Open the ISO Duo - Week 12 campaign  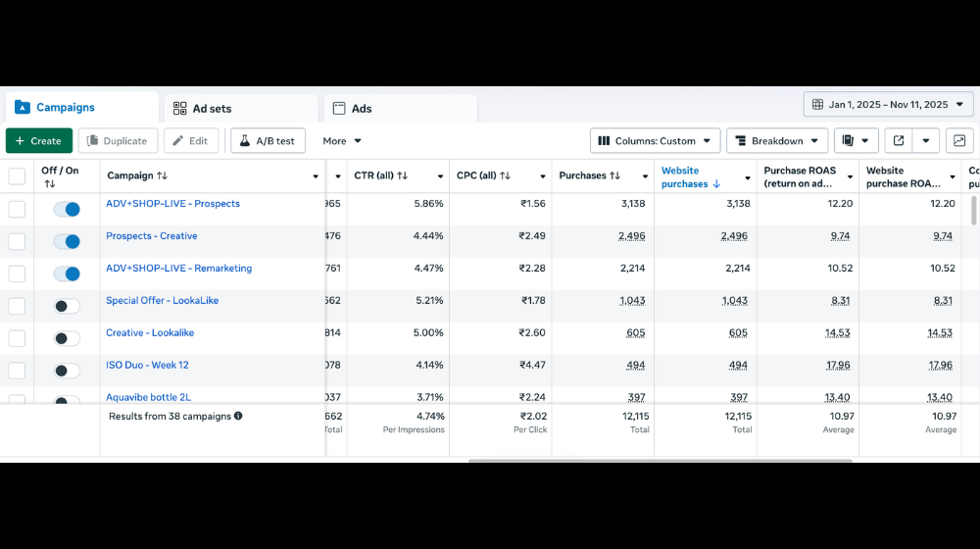coord(147,365)
